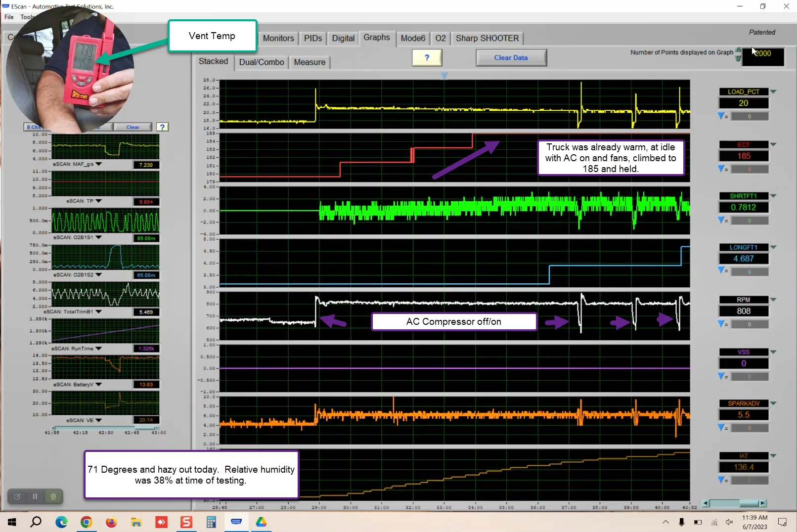Open the Mode6 tab
The height and width of the screenshot is (532, 797).
pyautogui.click(x=413, y=38)
